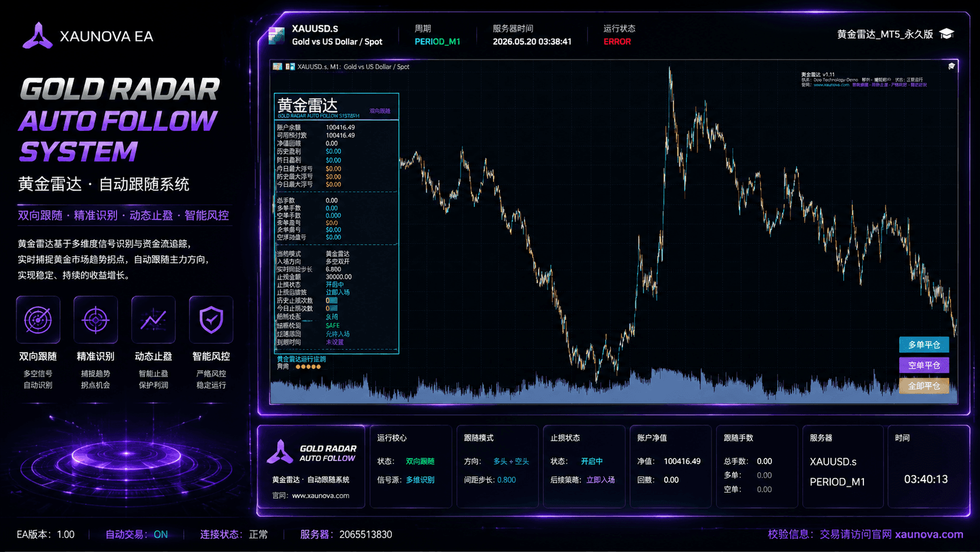
Task: Click the 多维识别 signal source value
Action: click(420, 480)
